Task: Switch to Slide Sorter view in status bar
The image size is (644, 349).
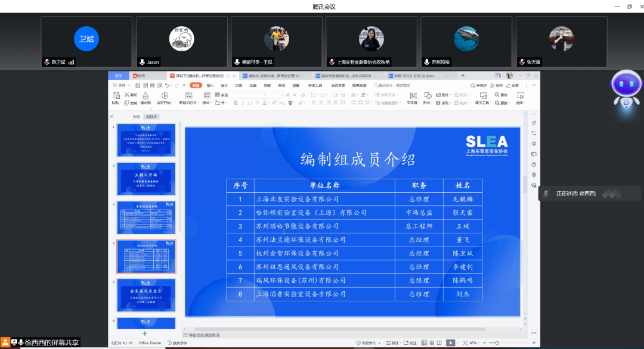Action: (432, 343)
